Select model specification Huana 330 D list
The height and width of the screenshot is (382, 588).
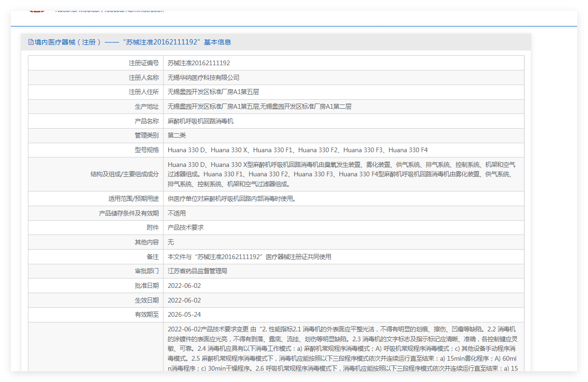[298, 150]
